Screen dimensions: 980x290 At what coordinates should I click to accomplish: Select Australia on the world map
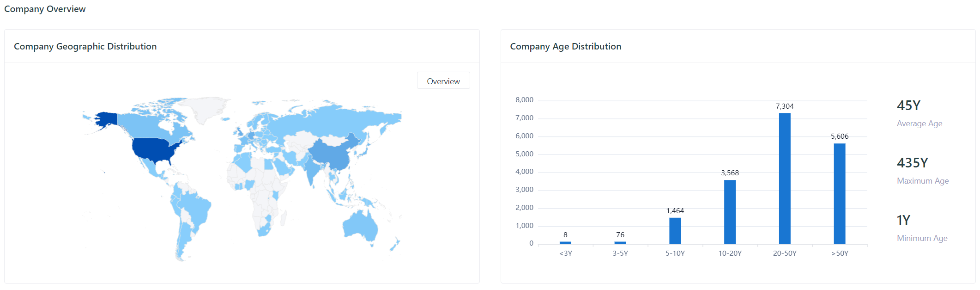tap(361, 226)
